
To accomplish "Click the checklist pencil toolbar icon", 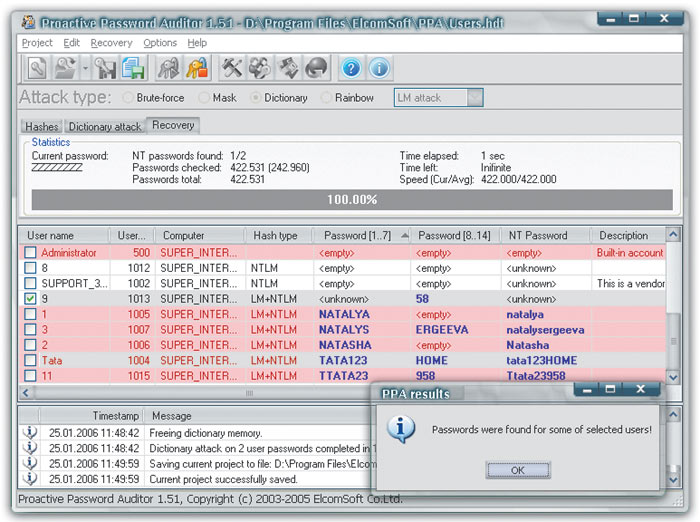I will (x=288, y=68).
